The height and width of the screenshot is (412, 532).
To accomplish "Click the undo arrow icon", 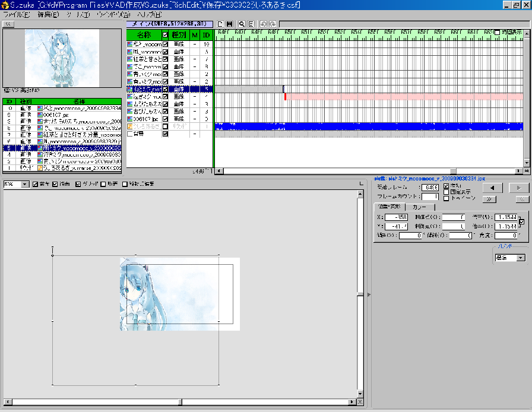I will tap(263, 24).
